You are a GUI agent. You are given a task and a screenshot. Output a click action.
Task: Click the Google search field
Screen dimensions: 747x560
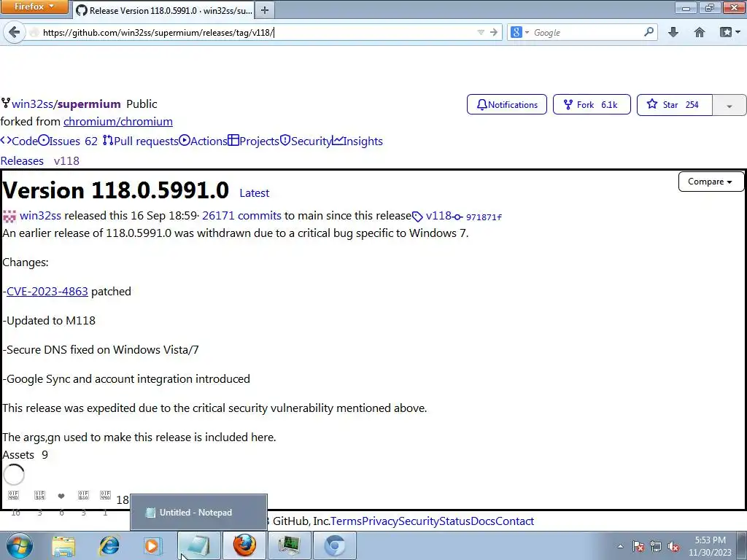pyautogui.click(x=587, y=32)
